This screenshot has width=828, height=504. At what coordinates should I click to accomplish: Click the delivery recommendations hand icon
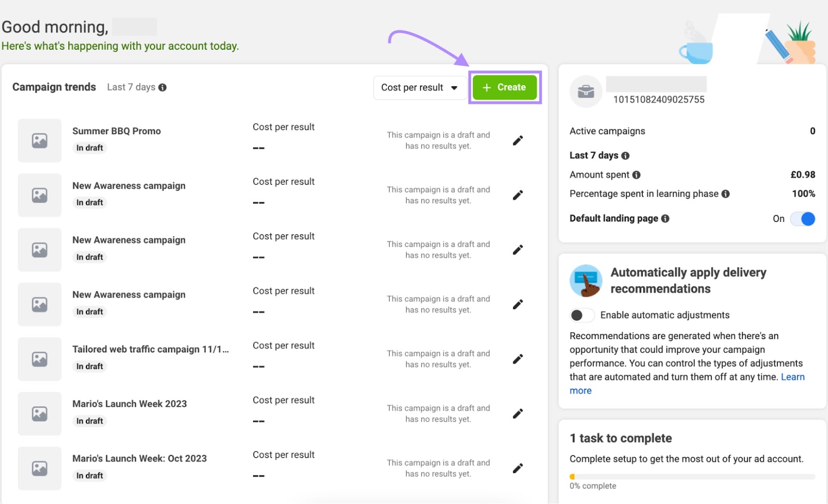585,280
